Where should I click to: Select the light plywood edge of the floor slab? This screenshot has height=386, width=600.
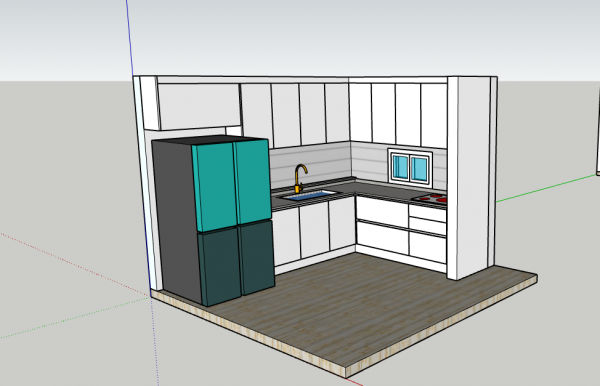coord(248,335)
